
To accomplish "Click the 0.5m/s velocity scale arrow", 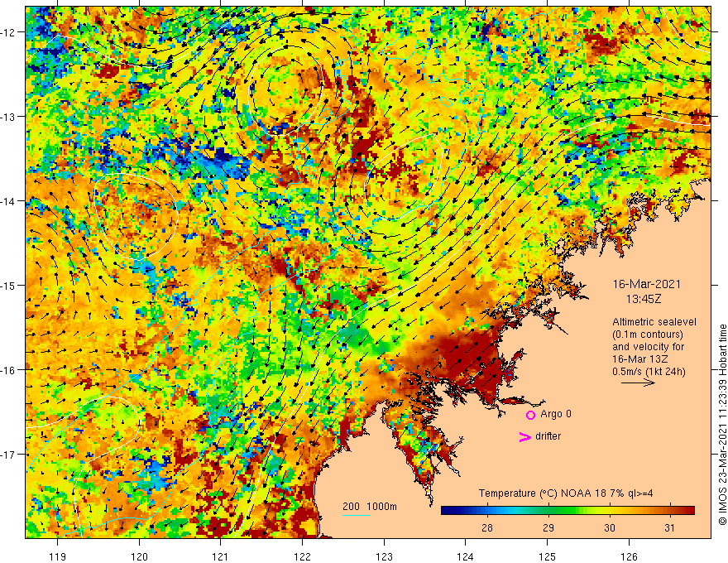I will click(638, 383).
